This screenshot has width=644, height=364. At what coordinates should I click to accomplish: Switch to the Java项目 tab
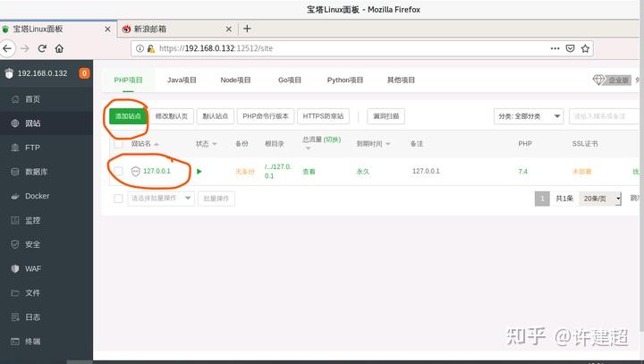pyautogui.click(x=182, y=80)
